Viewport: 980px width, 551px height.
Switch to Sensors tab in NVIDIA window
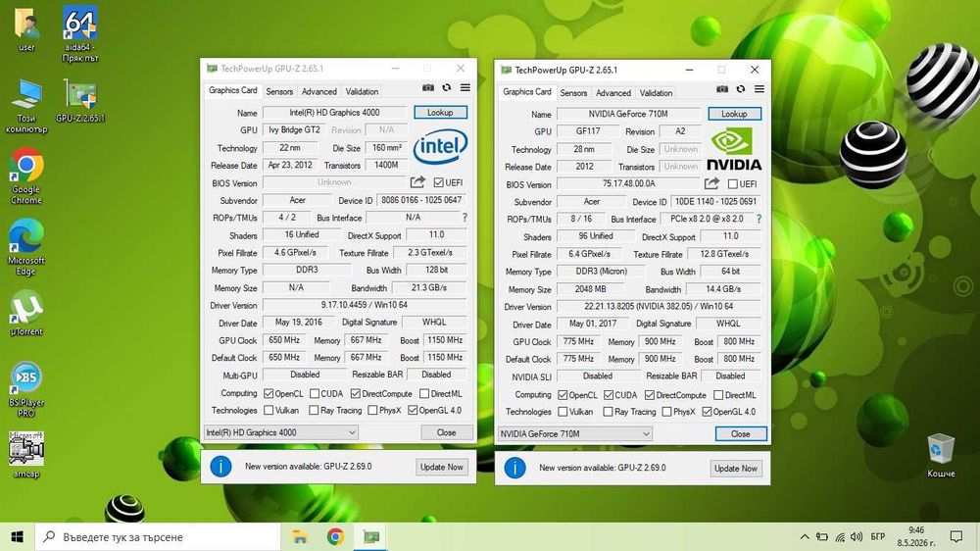click(x=573, y=92)
